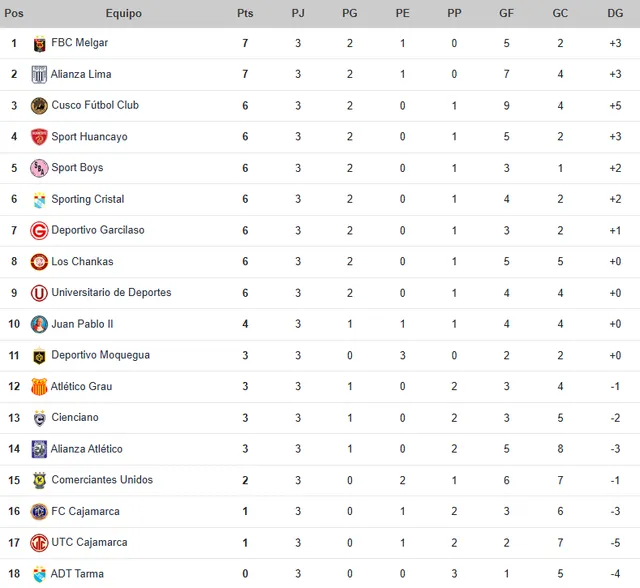Open the Comerciantes Unidos team name
Image resolution: width=640 pixels, height=588 pixels.
point(102,480)
